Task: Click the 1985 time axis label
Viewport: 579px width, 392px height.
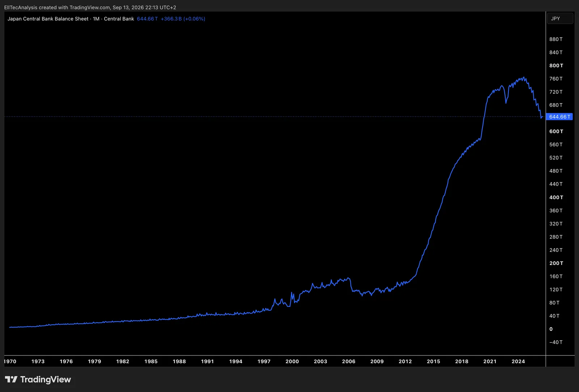Action: 151,361
